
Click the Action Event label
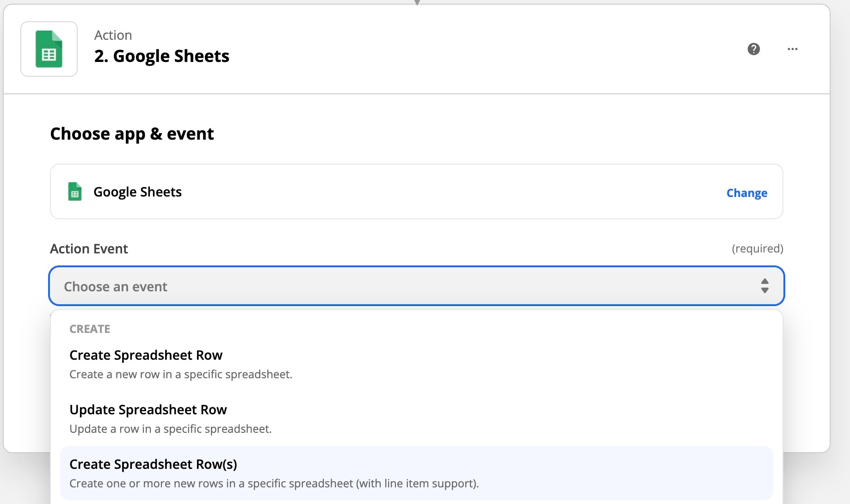pos(89,249)
